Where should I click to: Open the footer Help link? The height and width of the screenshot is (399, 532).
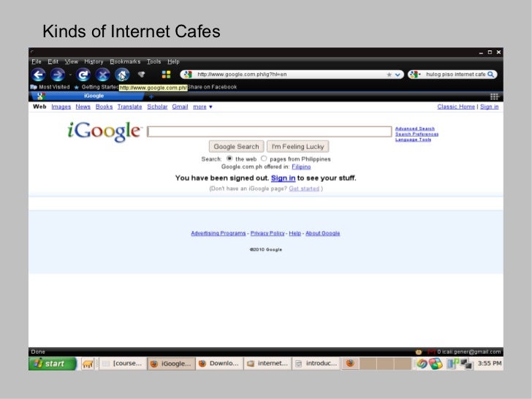pos(294,233)
